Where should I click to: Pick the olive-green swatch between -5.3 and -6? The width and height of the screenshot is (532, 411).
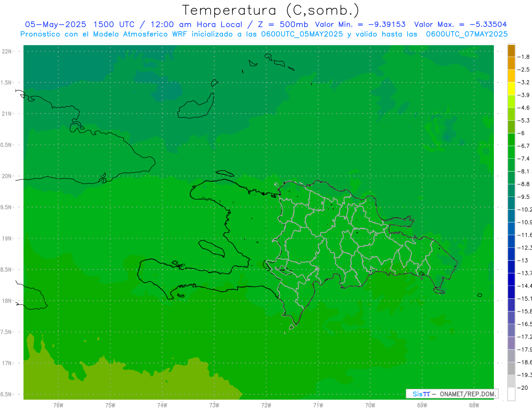511,127
